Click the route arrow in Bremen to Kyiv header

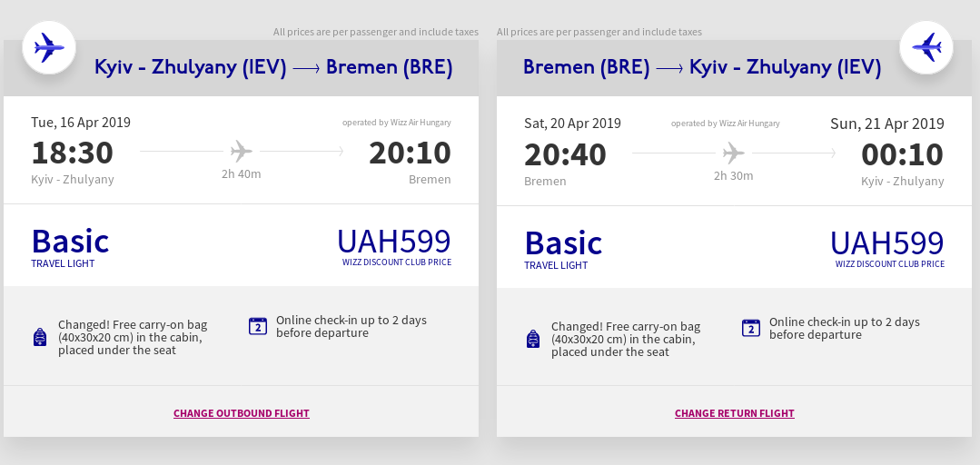(669, 68)
